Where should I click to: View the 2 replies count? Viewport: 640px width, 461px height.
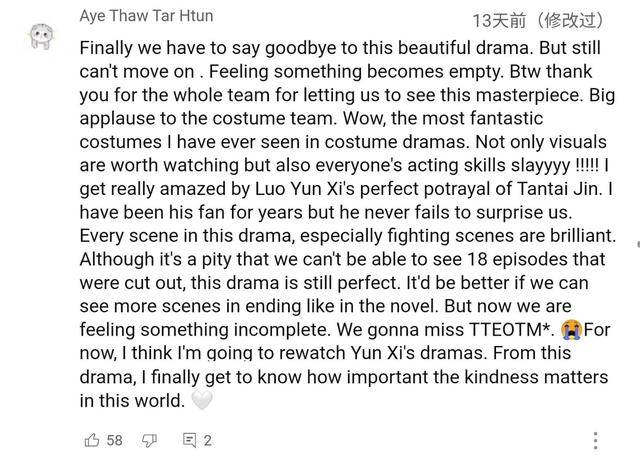208,440
